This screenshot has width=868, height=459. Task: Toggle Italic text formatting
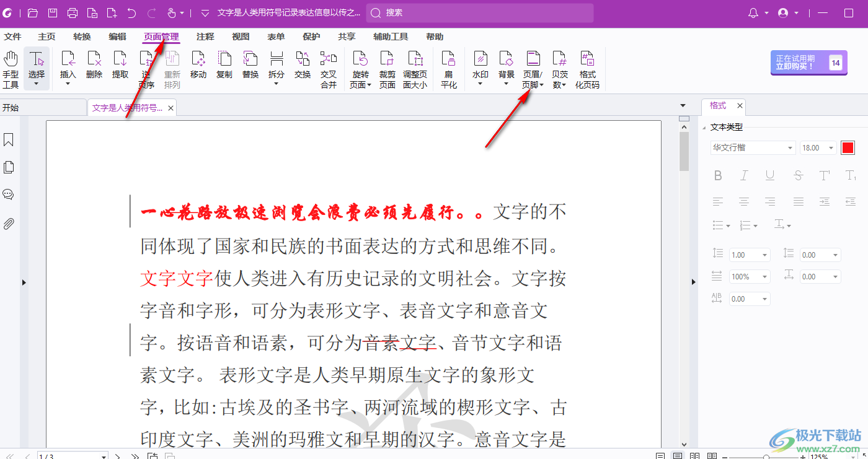click(x=744, y=175)
